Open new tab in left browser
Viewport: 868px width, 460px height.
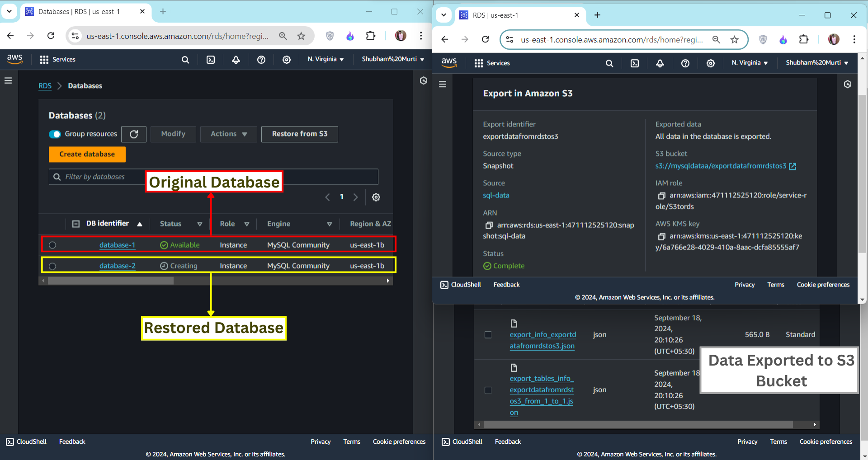point(163,11)
